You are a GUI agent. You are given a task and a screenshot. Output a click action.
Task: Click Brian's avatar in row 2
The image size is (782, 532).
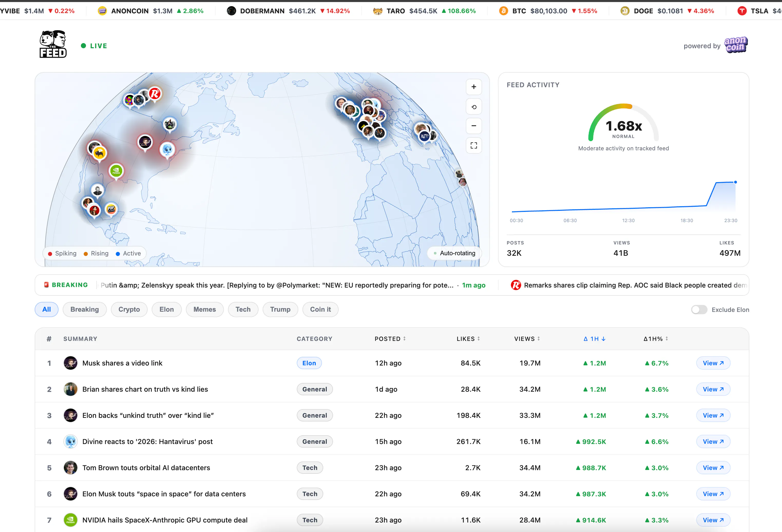click(71, 389)
